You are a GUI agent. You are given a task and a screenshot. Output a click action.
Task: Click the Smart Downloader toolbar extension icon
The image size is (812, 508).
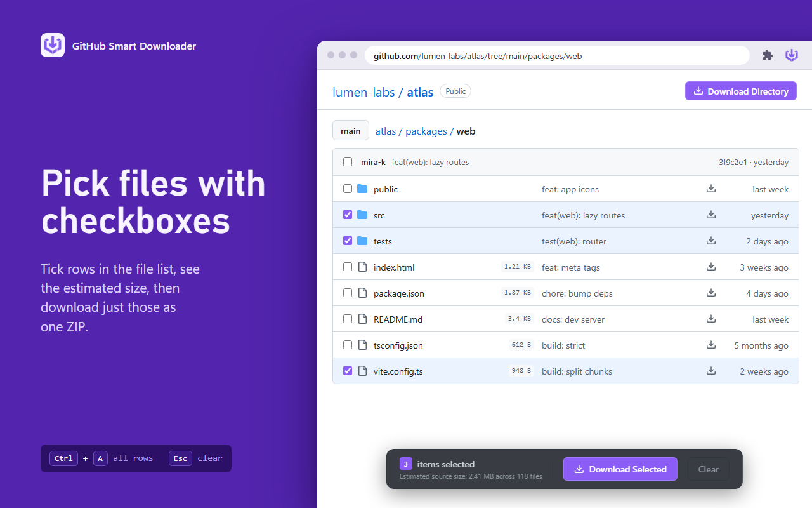tap(792, 55)
